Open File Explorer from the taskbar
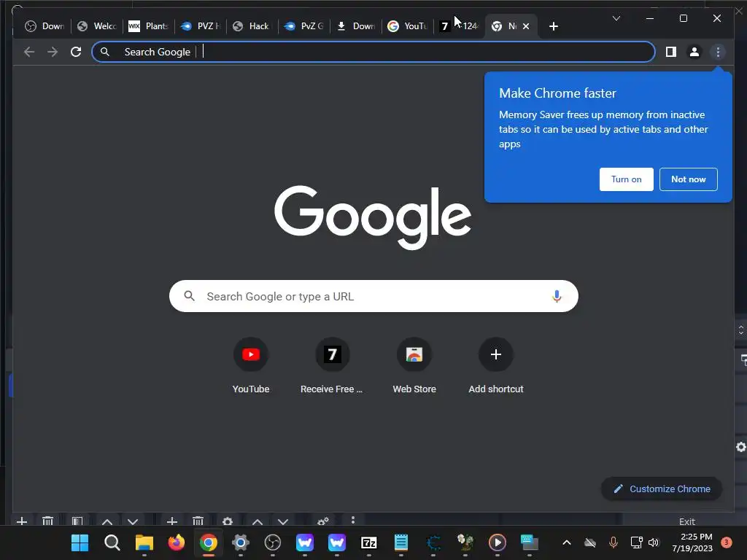The height and width of the screenshot is (560, 747). pyautogui.click(x=144, y=542)
